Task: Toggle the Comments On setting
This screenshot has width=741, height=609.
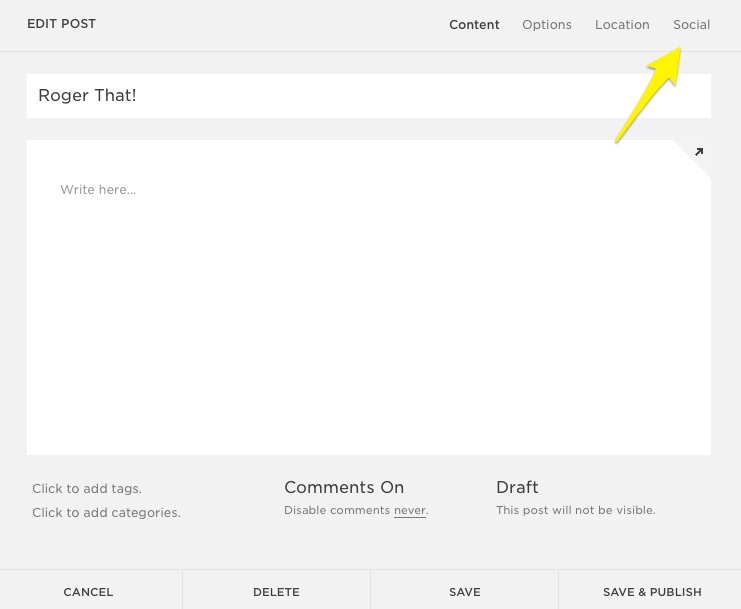Action: 344,488
